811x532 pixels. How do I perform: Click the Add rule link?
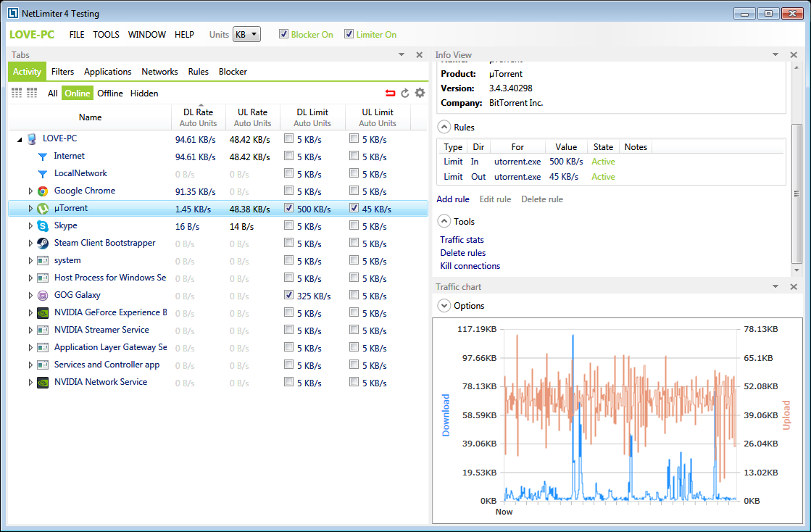(x=452, y=199)
